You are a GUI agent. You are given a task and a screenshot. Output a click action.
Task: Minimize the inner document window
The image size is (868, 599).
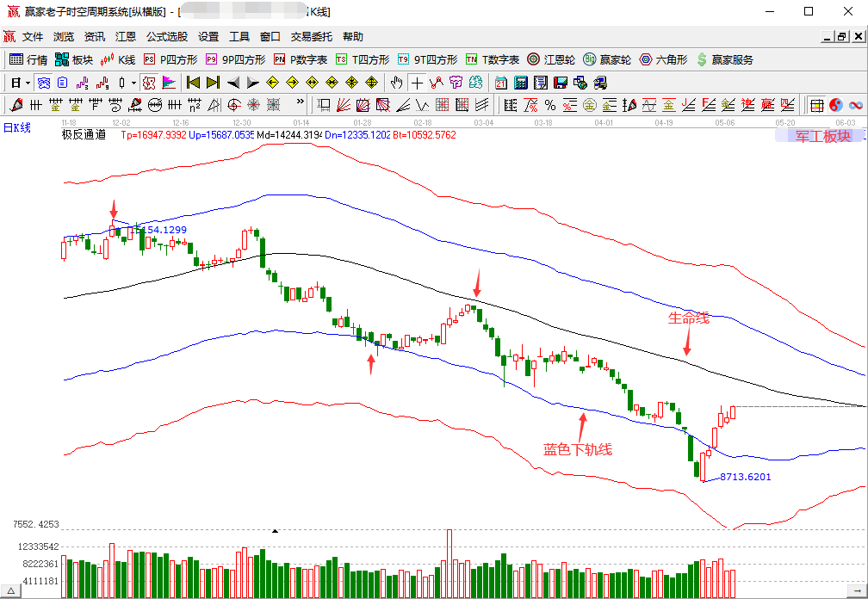828,36
